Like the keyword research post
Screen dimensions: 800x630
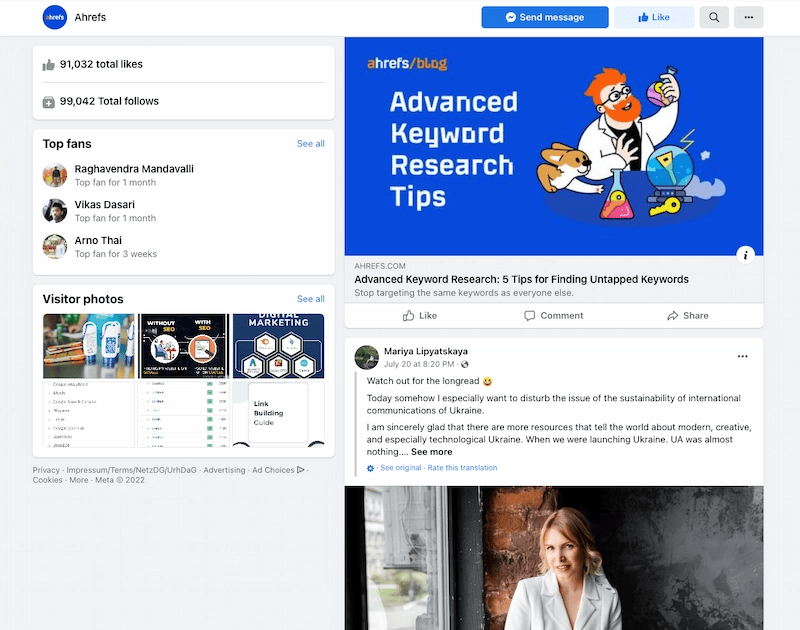(419, 316)
